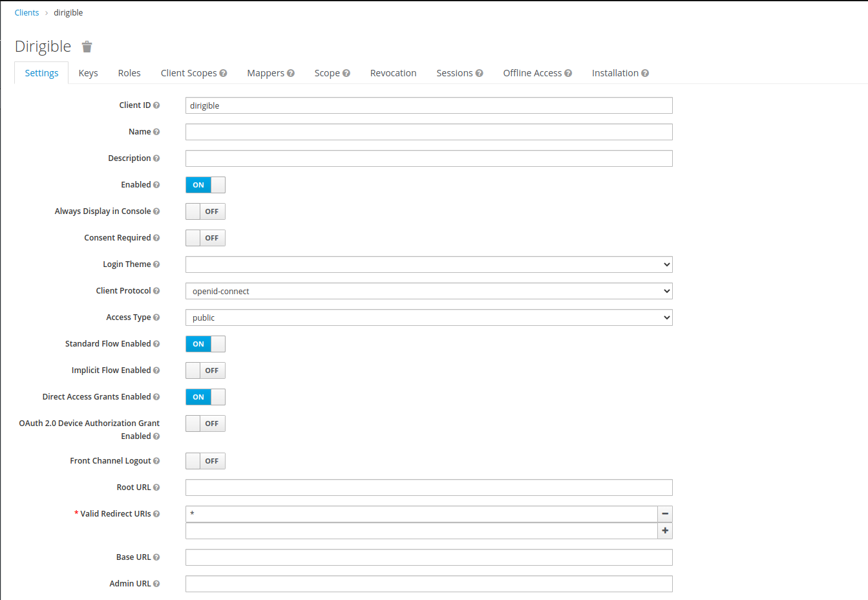Switch to the Keys tab
This screenshot has width=868, height=600.
pyautogui.click(x=89, y=73)
